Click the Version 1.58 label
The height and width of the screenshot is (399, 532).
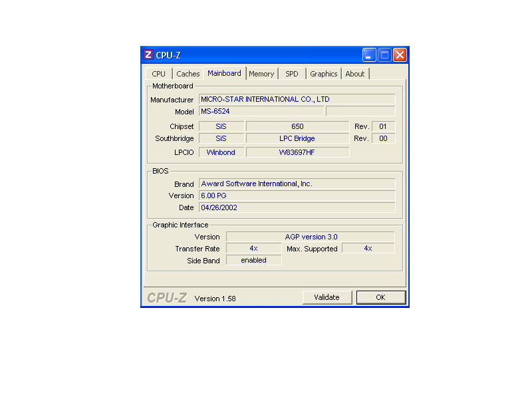tap(215, 299)
